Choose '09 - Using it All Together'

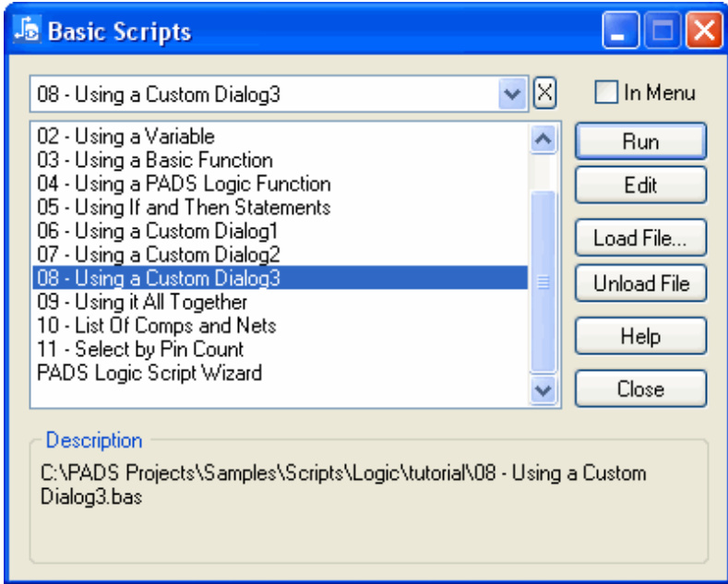pyautogui.click(x=142, y=302)
